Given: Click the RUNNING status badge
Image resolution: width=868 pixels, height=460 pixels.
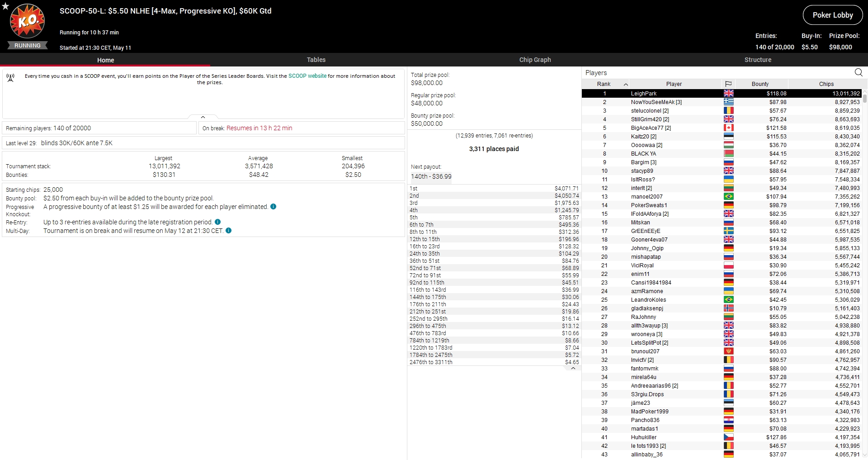Looking at the screenshot, I should pos(27,46).
